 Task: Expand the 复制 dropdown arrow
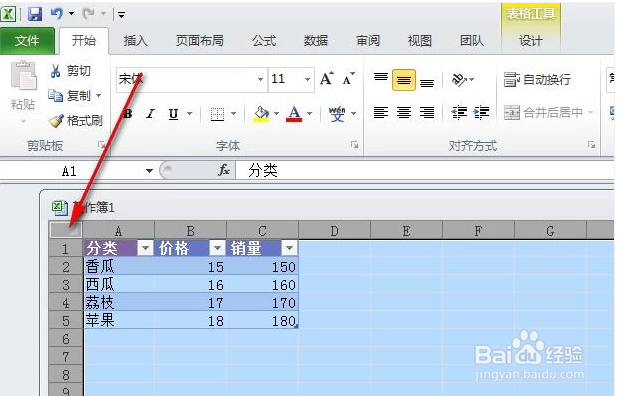[99, 95]
